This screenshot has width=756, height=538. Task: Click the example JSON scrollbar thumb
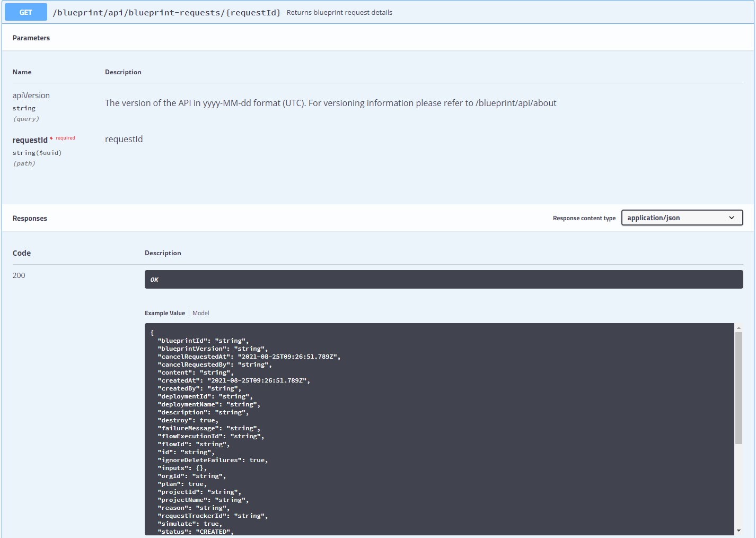click(x=739, y=387)
